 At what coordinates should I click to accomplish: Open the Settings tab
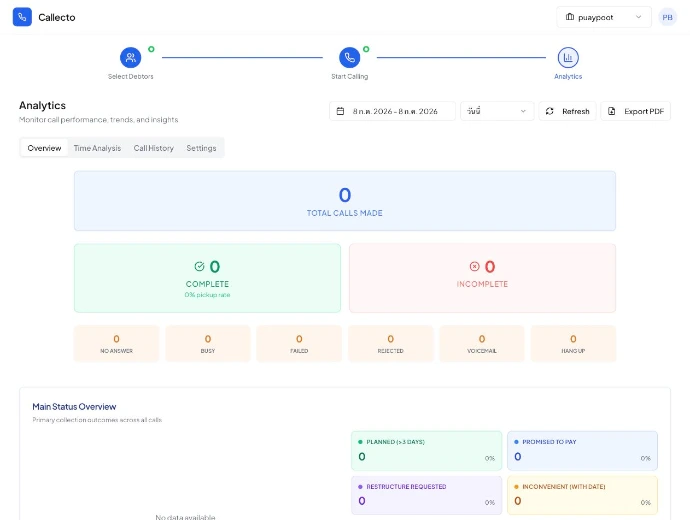pyautogui.click(x=201, y=148)
